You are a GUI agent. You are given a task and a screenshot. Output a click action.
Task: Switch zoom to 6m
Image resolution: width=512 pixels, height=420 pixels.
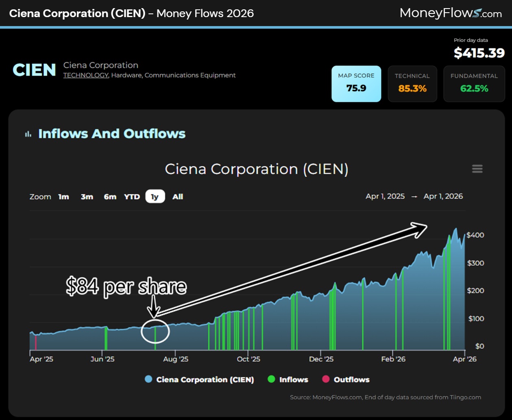tap(110, 197)
